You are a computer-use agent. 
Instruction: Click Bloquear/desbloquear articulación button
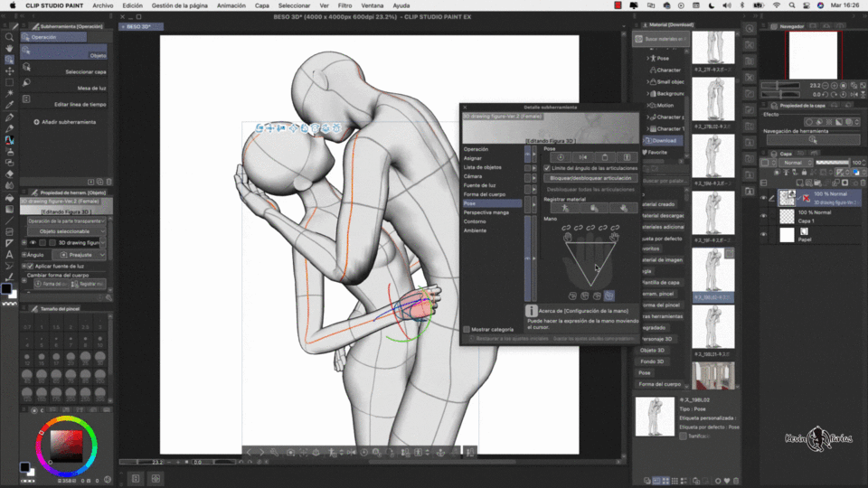tap(590, 178)
